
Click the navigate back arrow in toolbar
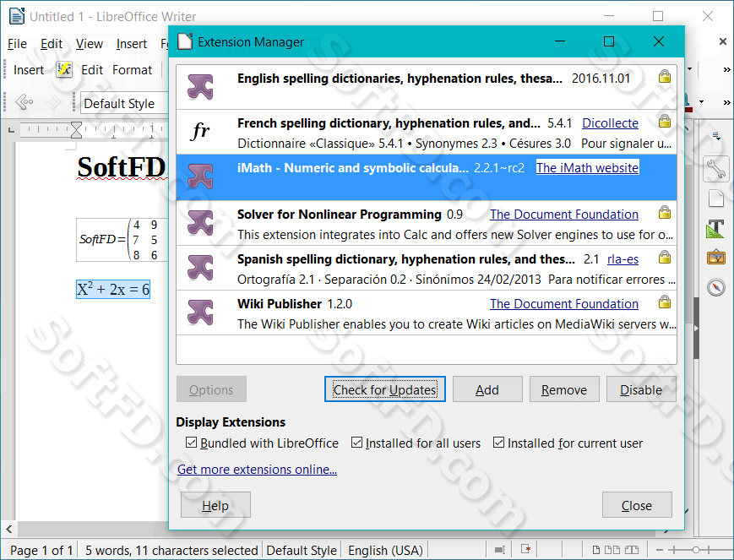[24, 101]
